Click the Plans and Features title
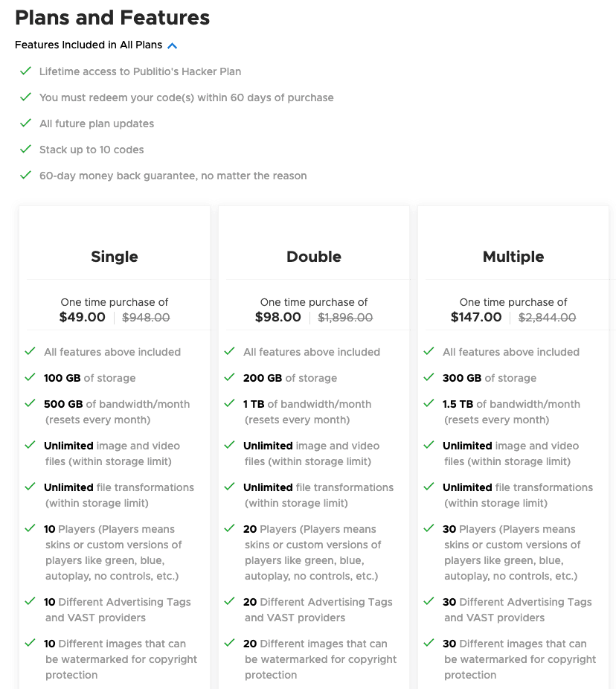 click(112, 18)
